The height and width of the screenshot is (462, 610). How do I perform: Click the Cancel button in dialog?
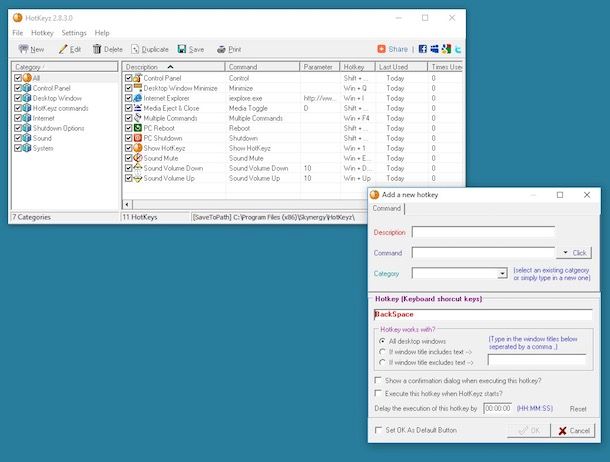coord(574,430)
